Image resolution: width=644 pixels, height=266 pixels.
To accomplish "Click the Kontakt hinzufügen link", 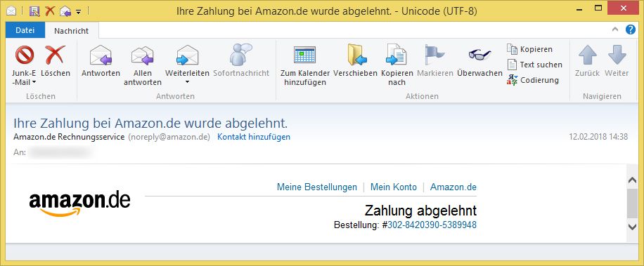I will [254, 137].
